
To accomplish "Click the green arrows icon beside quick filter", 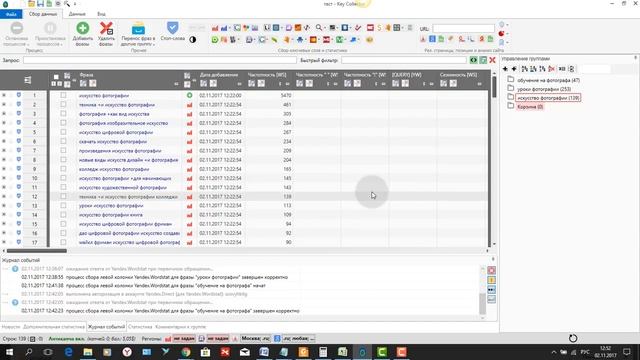I will [x=473, y=60].
